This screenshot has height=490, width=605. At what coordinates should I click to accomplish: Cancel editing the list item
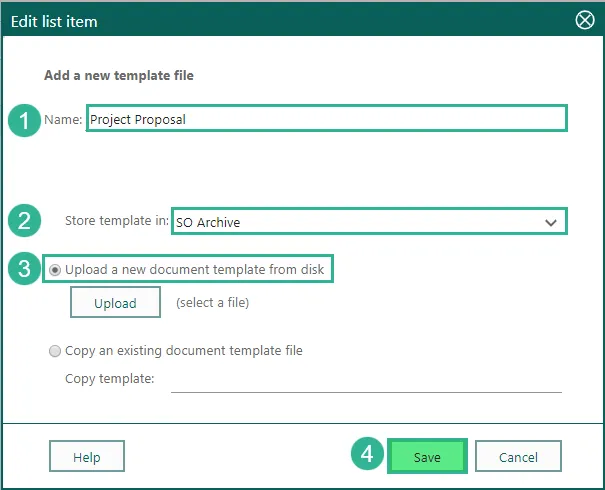518,457
